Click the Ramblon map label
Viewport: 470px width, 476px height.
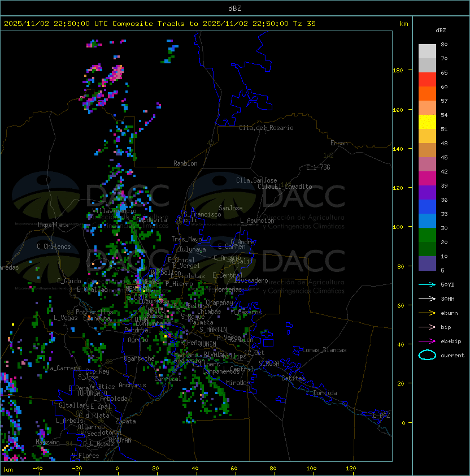point(185,163)
